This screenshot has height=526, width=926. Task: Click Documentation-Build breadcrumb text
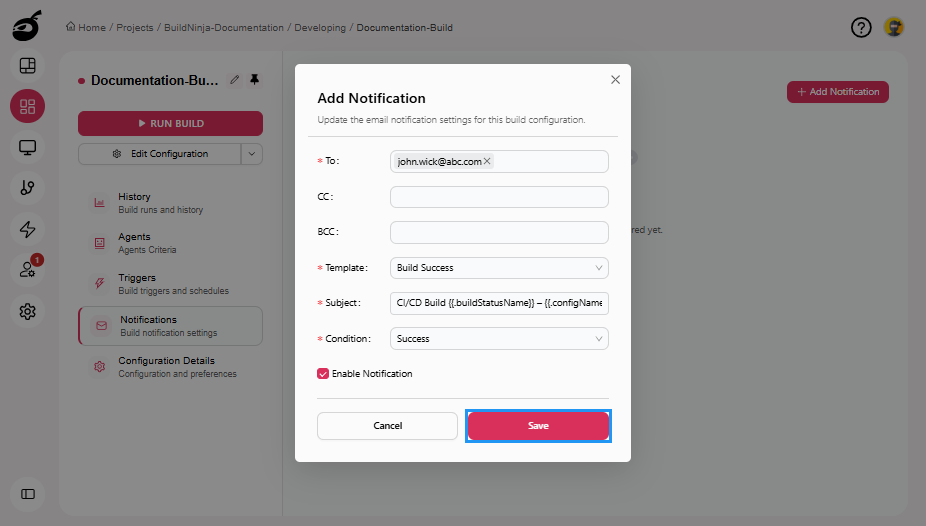pyautogui.click(x=405, y=28)
